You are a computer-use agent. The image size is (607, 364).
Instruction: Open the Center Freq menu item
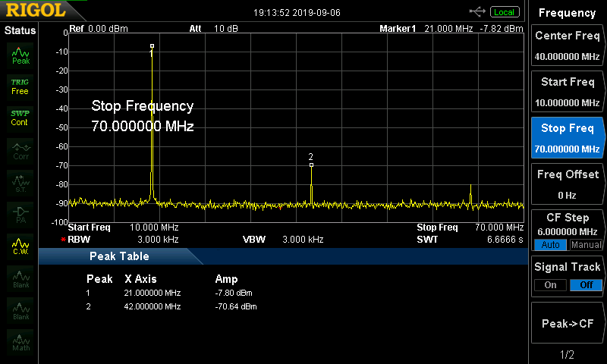[x=567, y=45]
